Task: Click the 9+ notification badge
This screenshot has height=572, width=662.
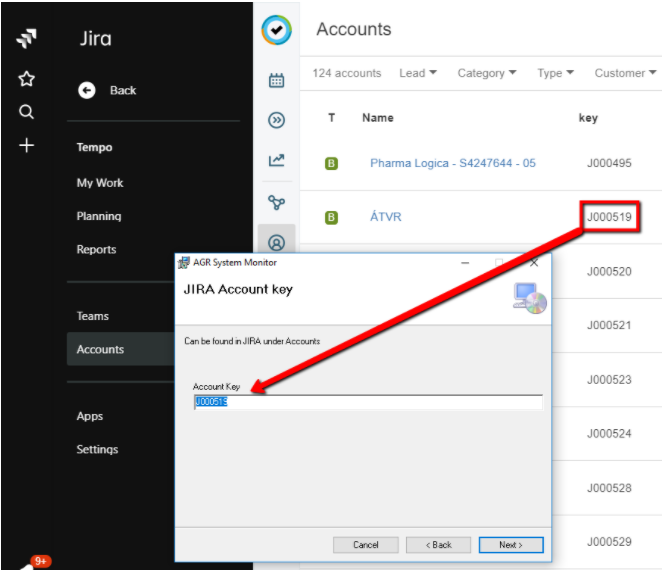Action: [x=41, y=561]
